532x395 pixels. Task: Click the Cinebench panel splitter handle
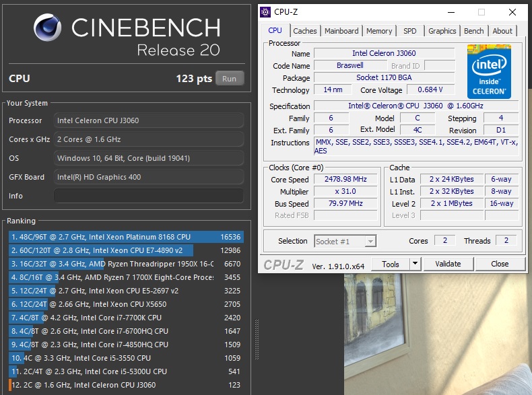coord(257,339)
